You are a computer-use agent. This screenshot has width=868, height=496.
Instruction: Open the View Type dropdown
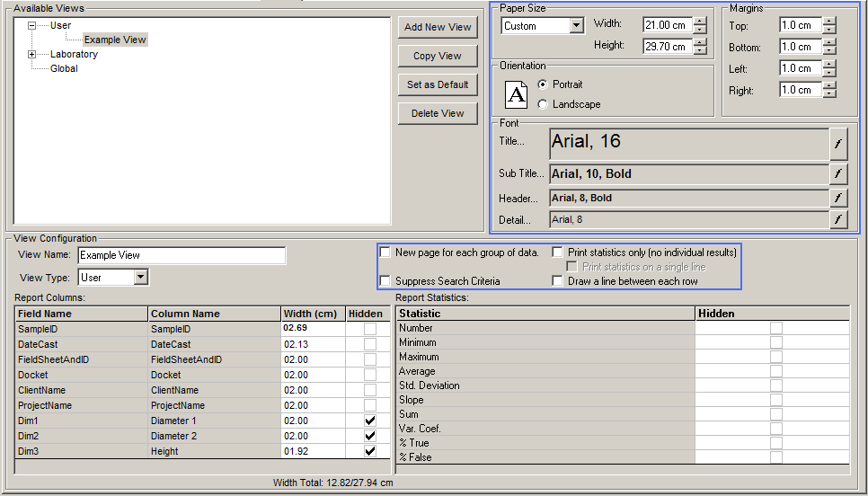[x=140, y=278]
